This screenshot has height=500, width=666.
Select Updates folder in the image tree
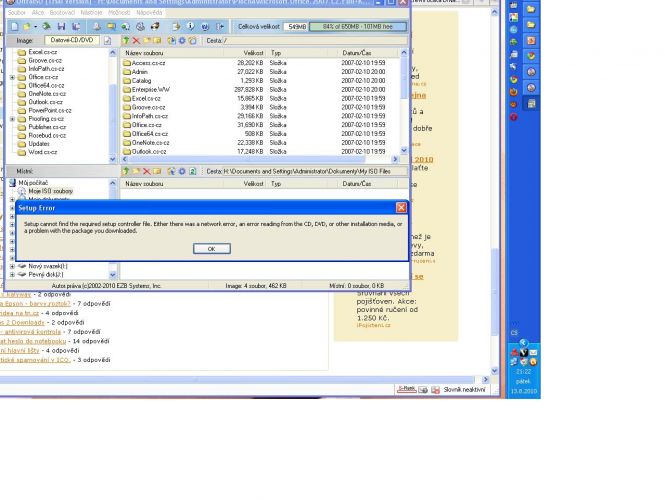[x=39, y=144]
